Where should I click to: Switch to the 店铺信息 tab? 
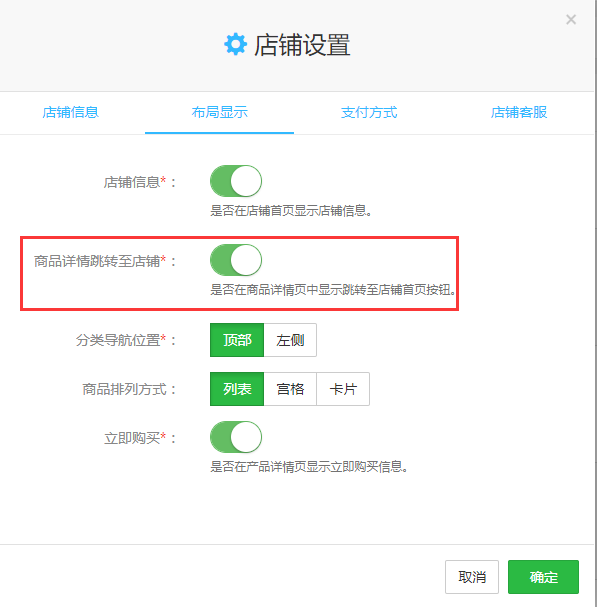[x=70, y=112]
